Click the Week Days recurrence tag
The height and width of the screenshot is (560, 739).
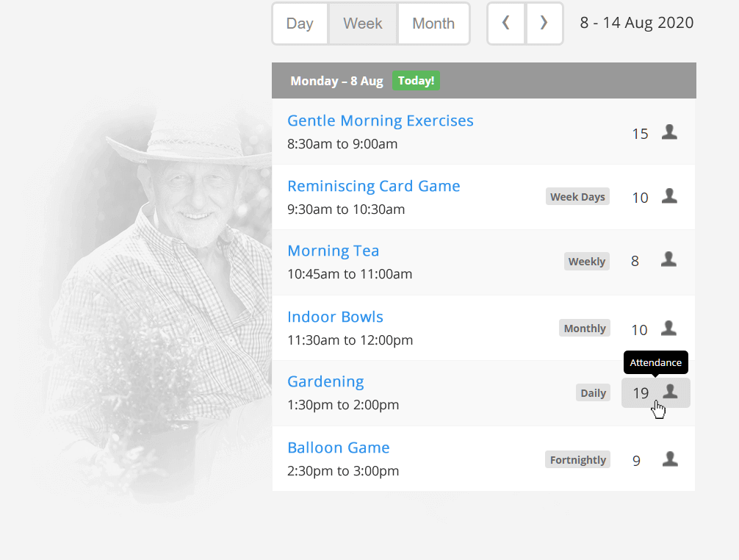(x=577, y=197)
